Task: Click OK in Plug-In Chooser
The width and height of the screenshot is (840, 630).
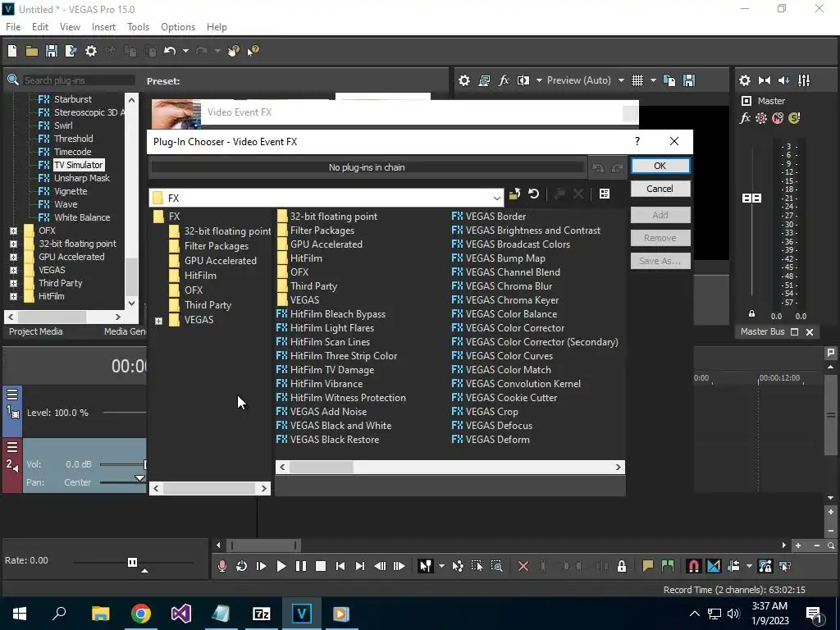Action: point(660,166)
